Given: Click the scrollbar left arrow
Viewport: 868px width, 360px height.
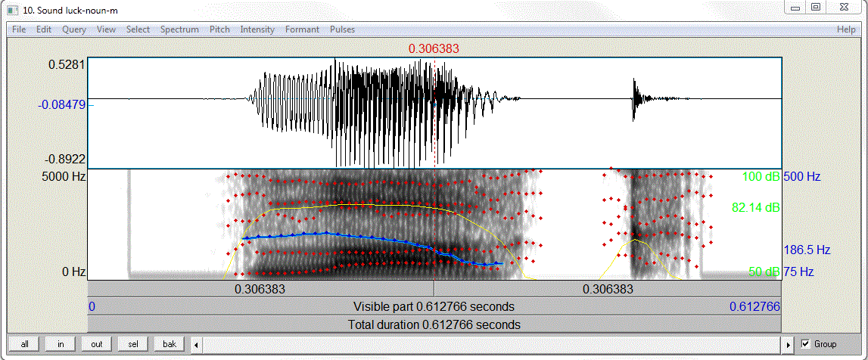Looking at the screenshot, I should tap(196, 345).
